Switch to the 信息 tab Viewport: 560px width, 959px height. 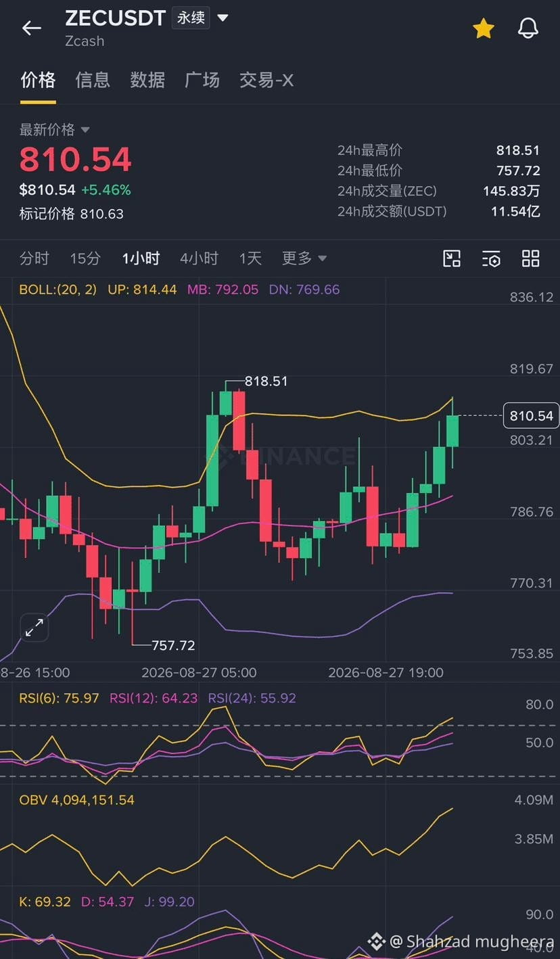coord(93,80)
